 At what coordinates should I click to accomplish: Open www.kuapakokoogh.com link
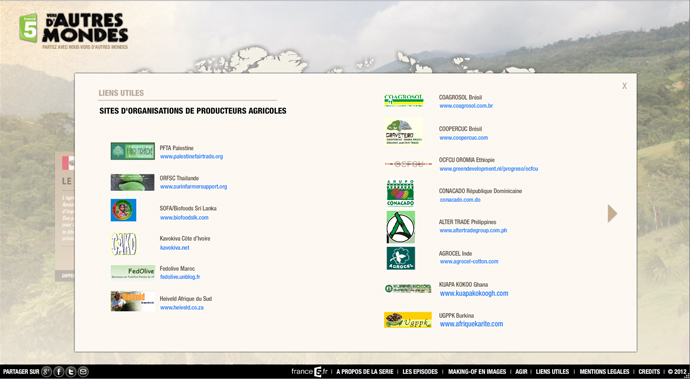coord(474,293)
